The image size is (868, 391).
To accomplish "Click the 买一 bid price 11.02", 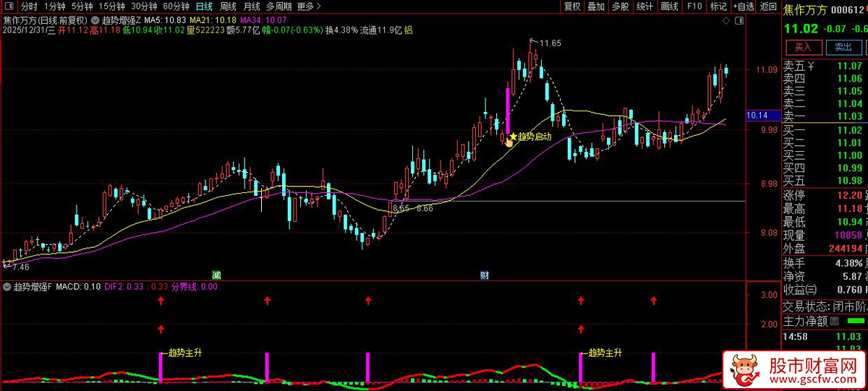I will (x=849, y=130).
